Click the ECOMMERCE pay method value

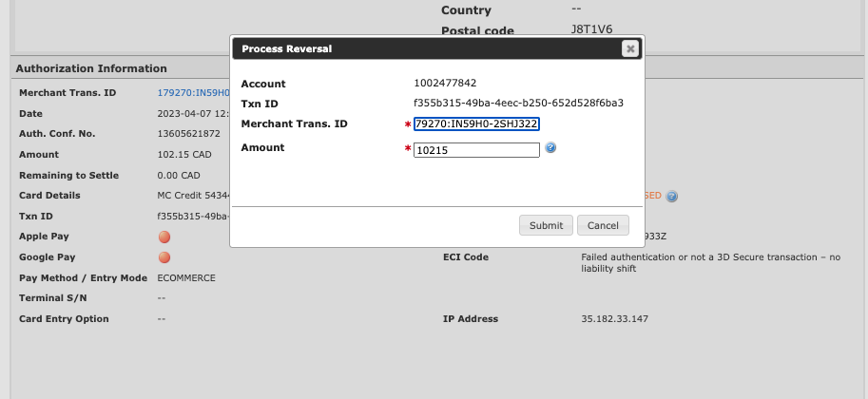pos(186,278)
